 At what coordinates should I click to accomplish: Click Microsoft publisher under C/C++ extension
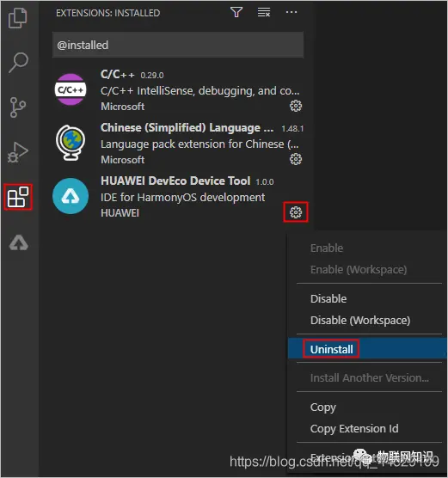tap(123, 107)
